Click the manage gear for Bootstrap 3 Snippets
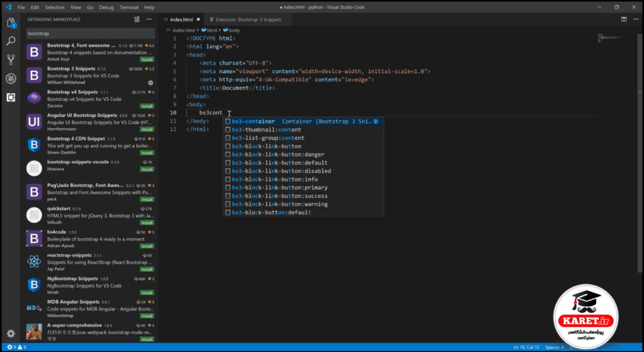The image size is (644, 352). pyautogui.click(x=150, y=82)
